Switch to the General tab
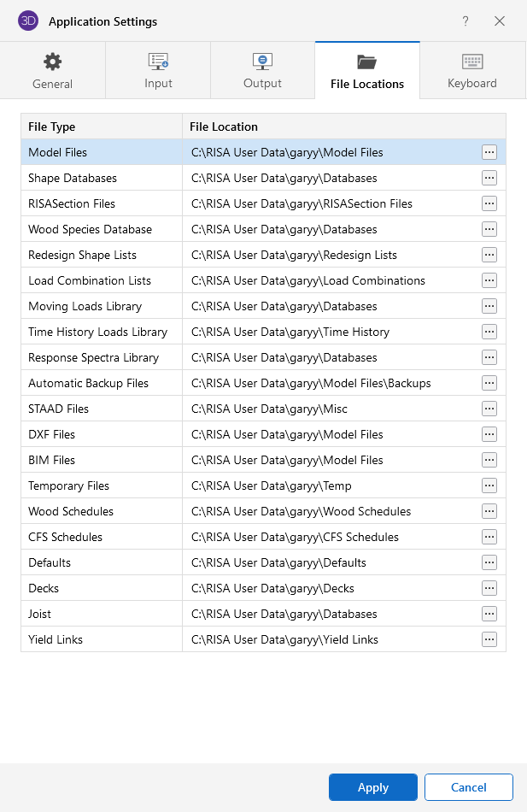527x812 pixels. pos(53,71)
